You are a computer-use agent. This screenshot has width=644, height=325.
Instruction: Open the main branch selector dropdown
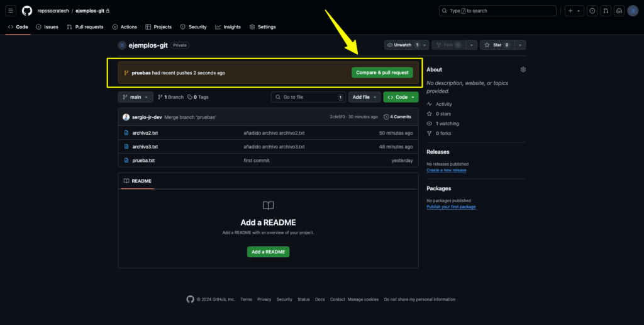click(136, 97)
